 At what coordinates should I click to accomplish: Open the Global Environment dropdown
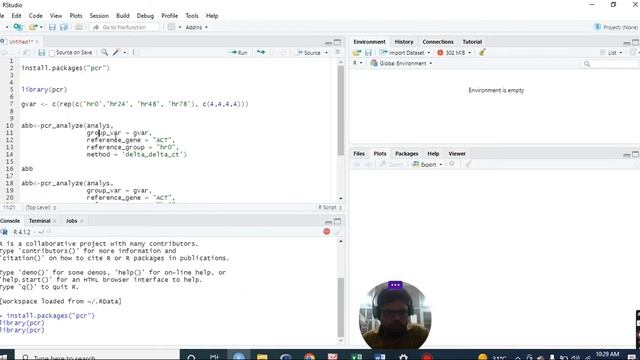coord(401,63)
